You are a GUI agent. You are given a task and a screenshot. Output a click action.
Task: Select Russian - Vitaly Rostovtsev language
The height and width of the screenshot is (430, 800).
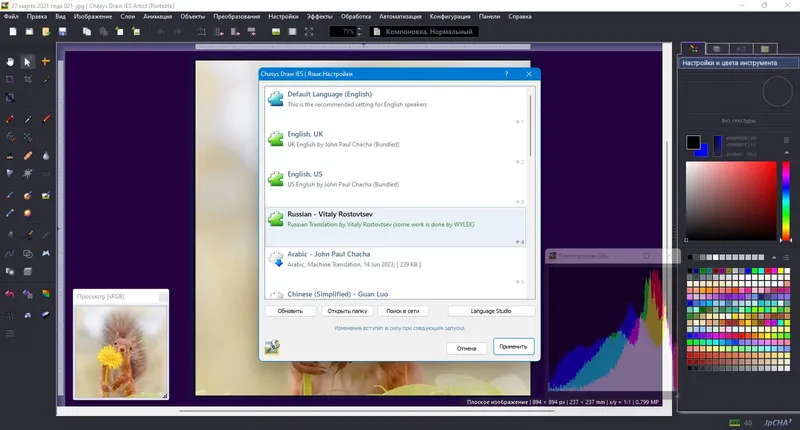coord(395,226)
